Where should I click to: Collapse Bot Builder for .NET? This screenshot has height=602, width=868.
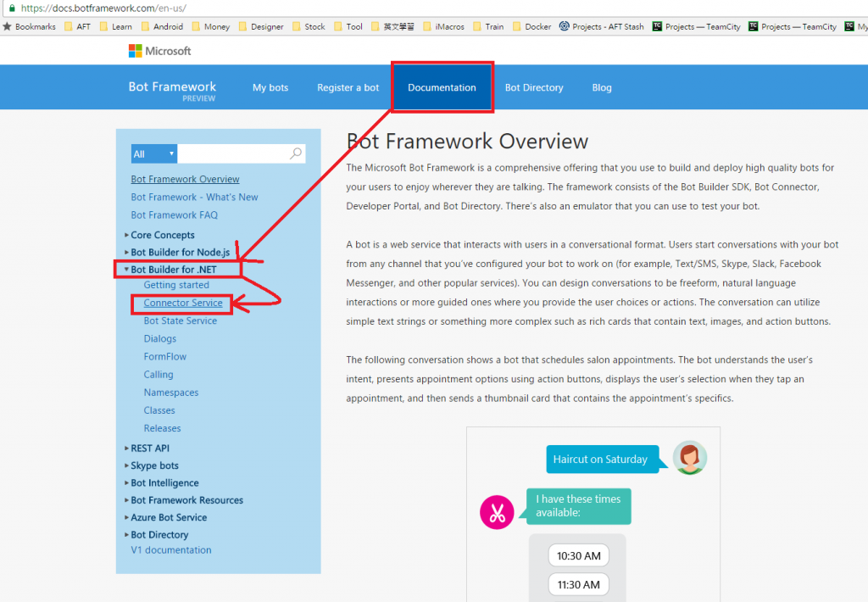pyautogui.click(x=170, y=270)
